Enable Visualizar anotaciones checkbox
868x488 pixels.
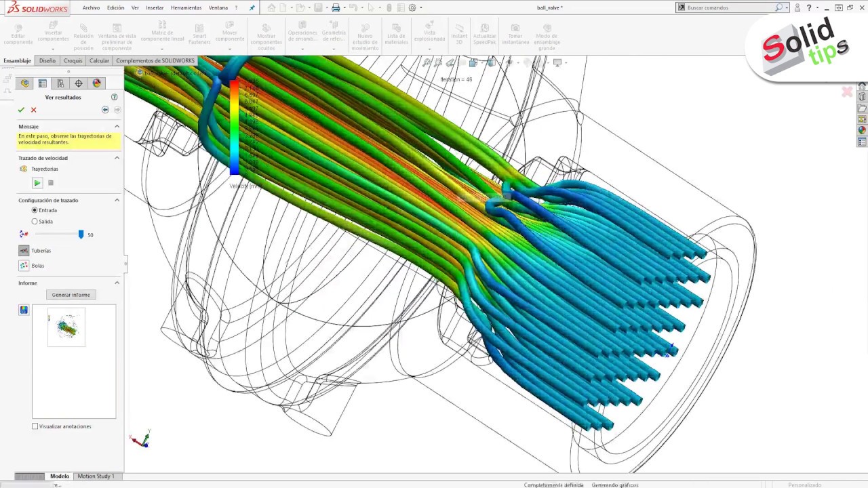[x=35, y=426]
